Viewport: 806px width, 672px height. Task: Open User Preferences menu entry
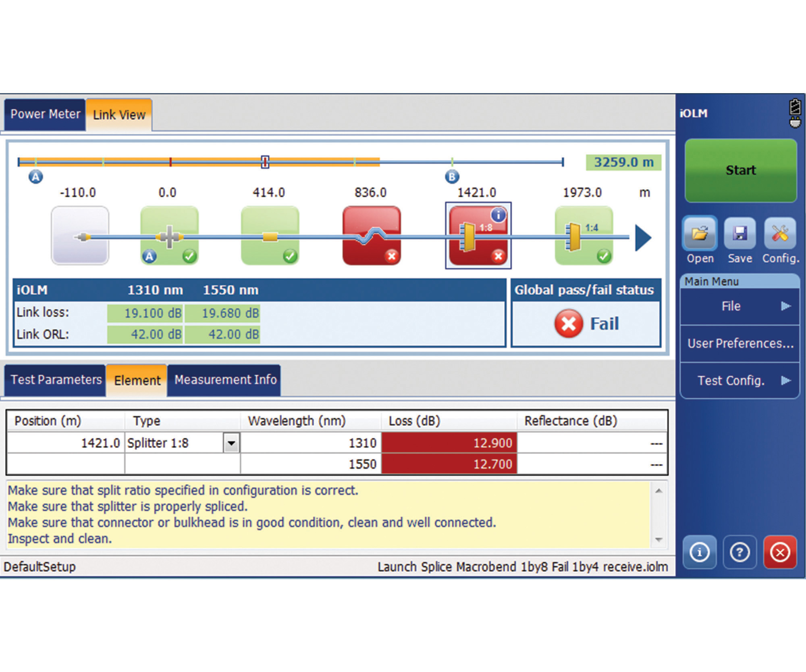(740, 343)
